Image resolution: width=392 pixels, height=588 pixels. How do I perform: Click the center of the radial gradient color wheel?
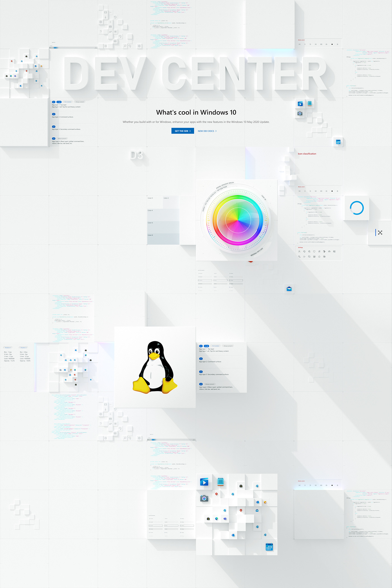click(238, 220)
